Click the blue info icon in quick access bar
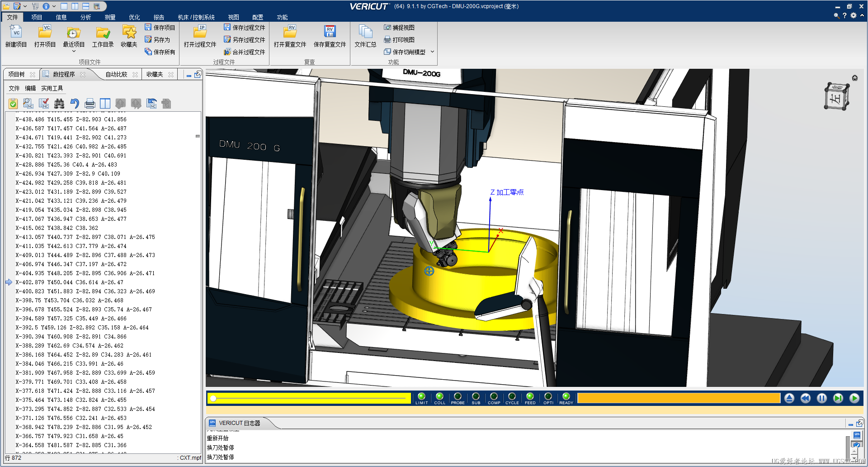 (x=46, y=6)
